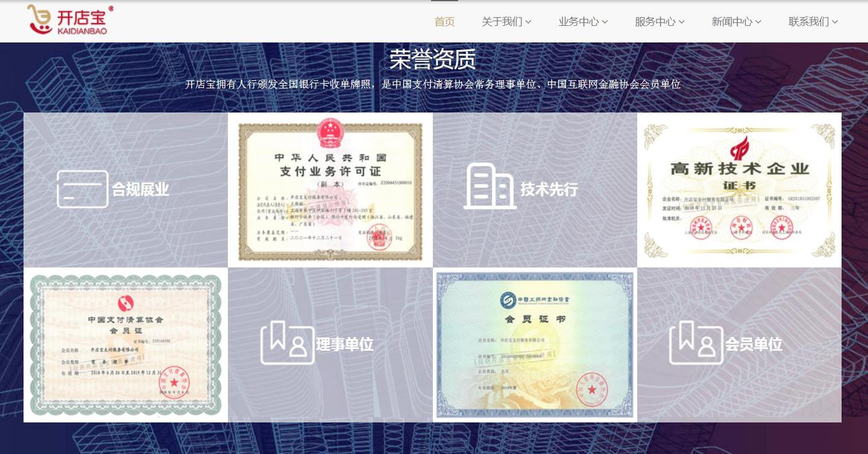Open the 新闻中心 menu
The height and width of the screenshot is (454, 868).
736,22
